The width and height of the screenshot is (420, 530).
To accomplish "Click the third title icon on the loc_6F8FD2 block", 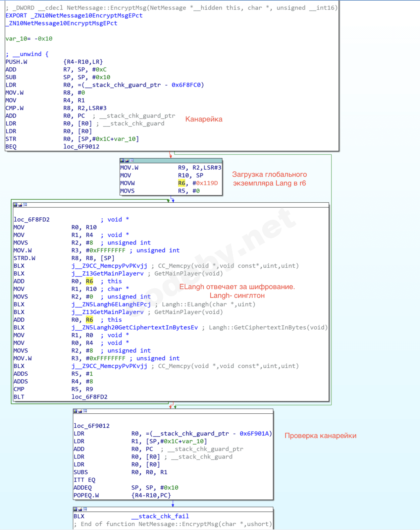I will (x=25, y=205).
